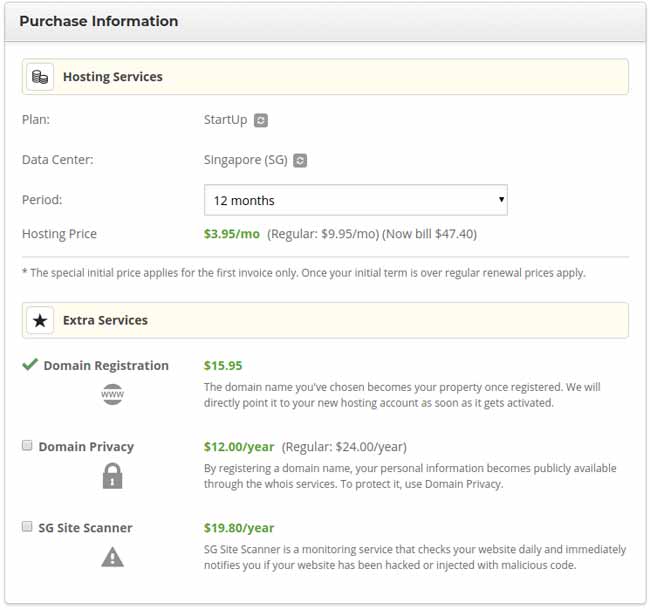Click the Hosting Services coin stack icon

pyautogui.click(x=40, y=77)
